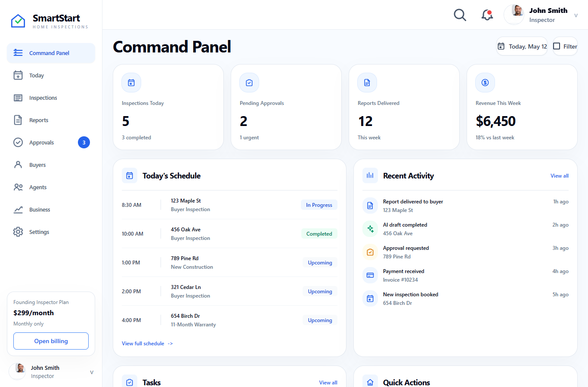Go to Today in the sidebar

point(51,75)
